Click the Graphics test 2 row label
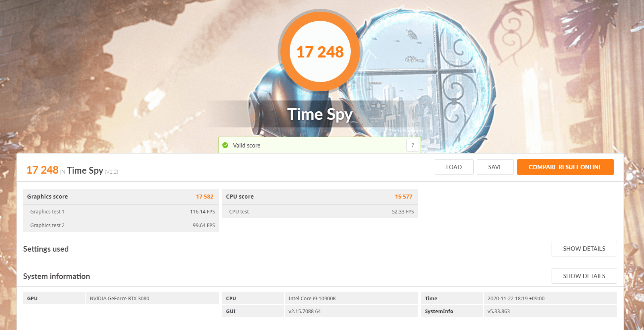This screenshot has width=644, height=330. (x=47, y=225)
